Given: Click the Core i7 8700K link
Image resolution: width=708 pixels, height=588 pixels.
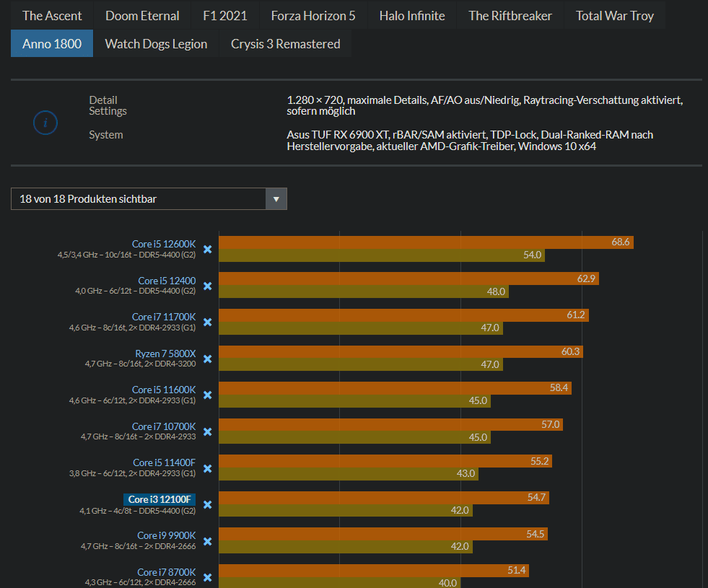Looking at the screenshot, I should (166, 572).
